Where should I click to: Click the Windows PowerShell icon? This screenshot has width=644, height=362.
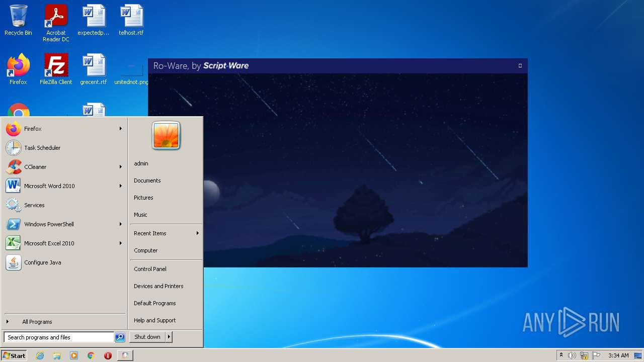[x=14, y=224]
